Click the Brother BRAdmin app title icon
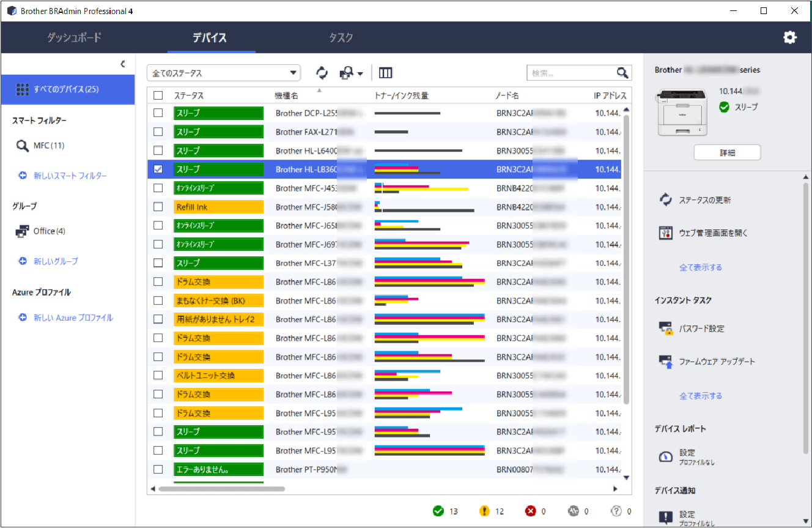 [12, 11]
